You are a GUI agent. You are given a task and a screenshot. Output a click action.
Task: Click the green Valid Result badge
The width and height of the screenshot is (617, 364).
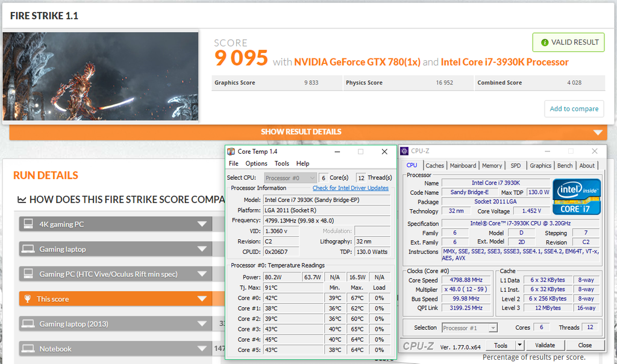[x=568, y=43]
